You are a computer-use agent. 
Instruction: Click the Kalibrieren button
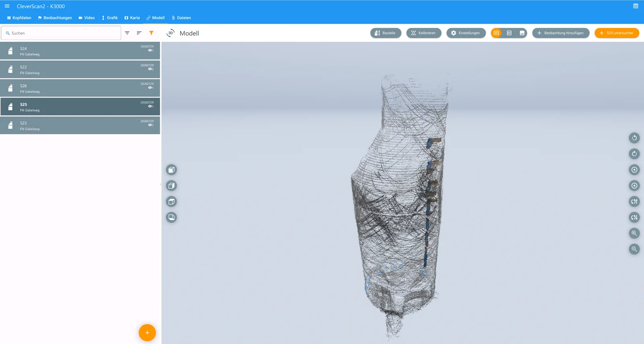point(424,33)
